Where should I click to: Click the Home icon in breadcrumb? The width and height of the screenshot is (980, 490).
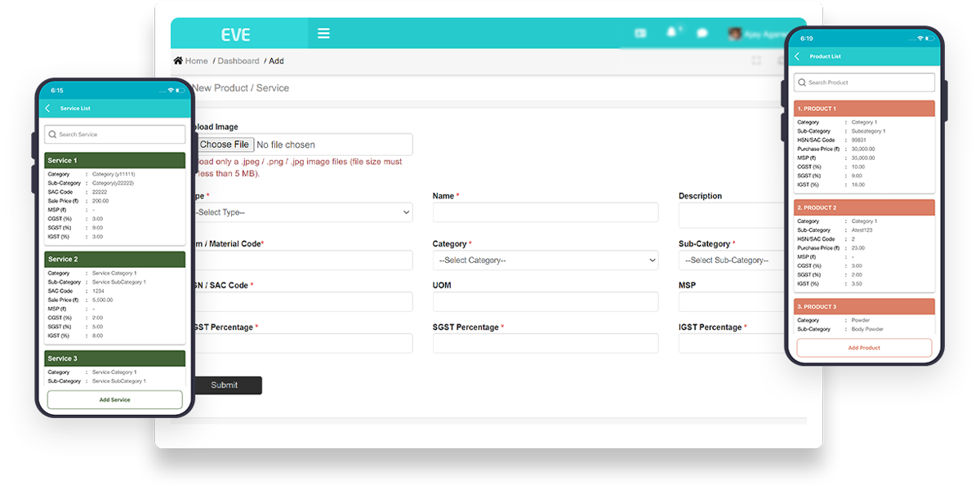pyautogui.click(x=178, y=60)
